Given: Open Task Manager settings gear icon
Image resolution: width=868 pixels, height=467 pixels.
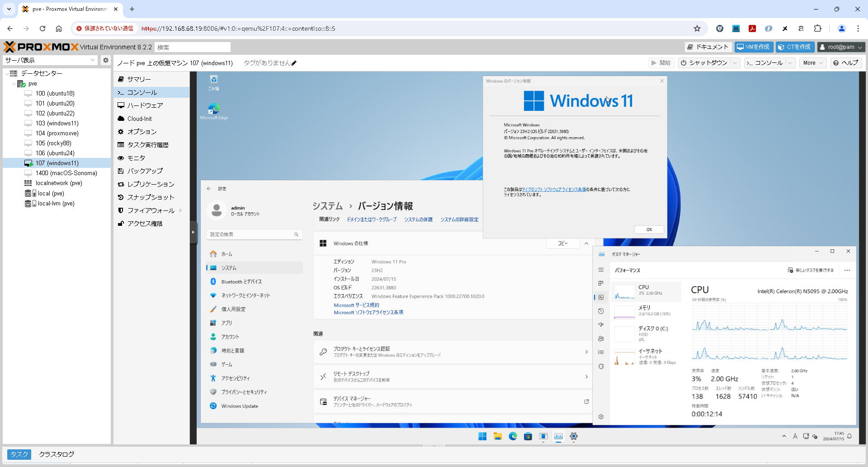Looking at the screenshot, I should point(601,417).
